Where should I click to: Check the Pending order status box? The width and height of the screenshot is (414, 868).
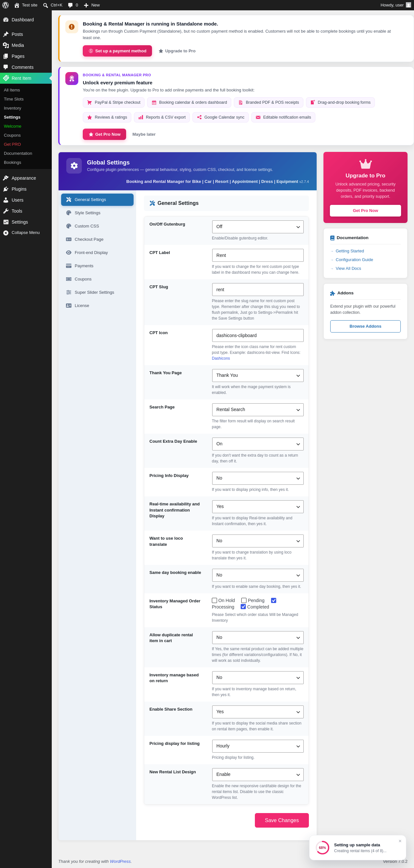tap(244, 600)
